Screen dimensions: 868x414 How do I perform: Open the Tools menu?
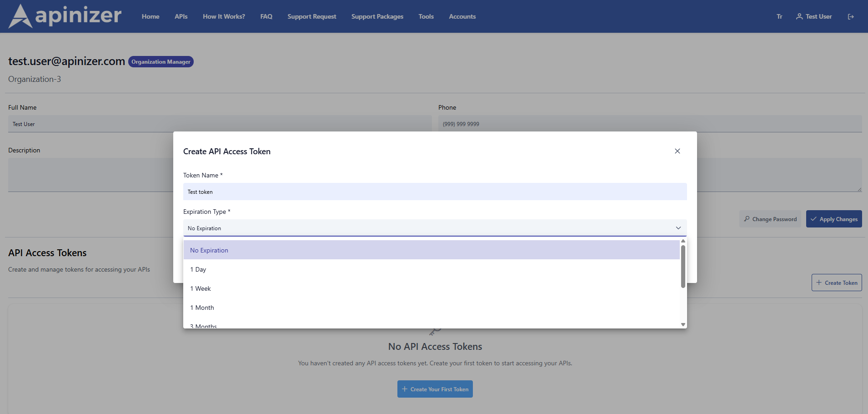pos(426,16)
